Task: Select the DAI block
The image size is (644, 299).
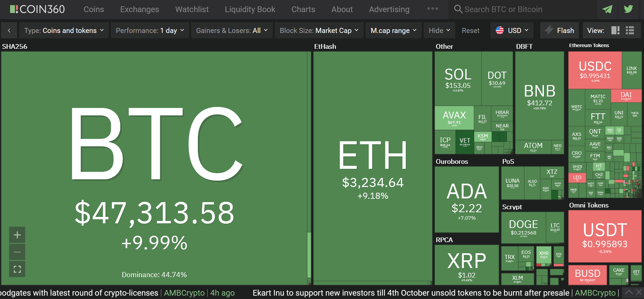Action: pos(626,96)
